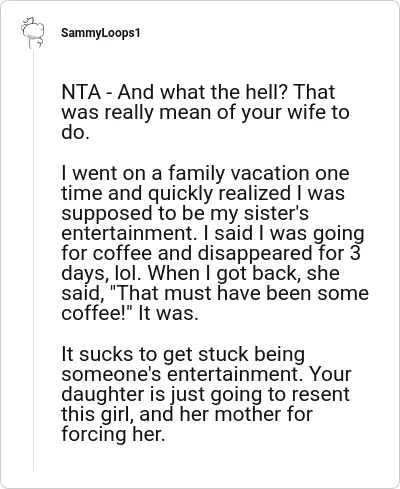Image resolution: width=400 pixels, height=489 pixels.
Task: Click the quote 'That must have been some'
Action: click(239, 293)
